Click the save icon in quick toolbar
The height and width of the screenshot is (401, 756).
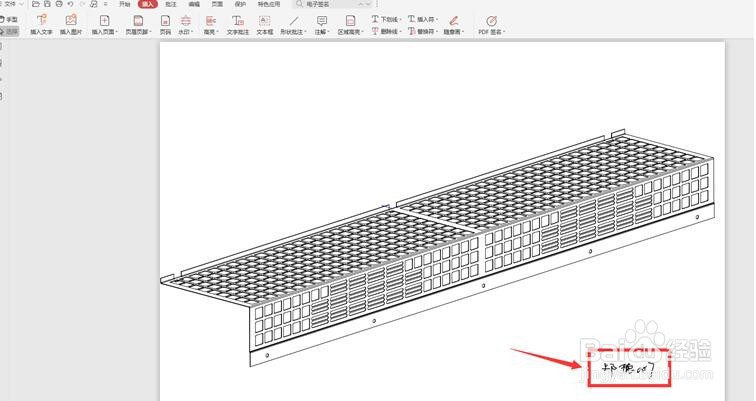point(47,4)
